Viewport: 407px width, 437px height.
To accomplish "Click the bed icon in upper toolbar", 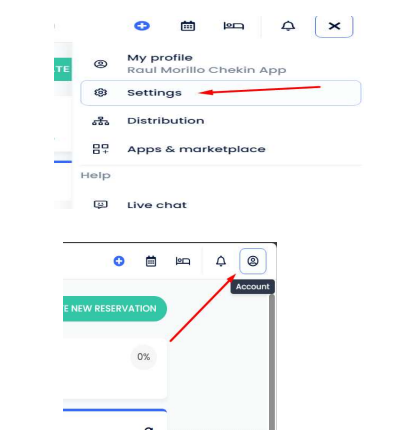I will (234, 26).
